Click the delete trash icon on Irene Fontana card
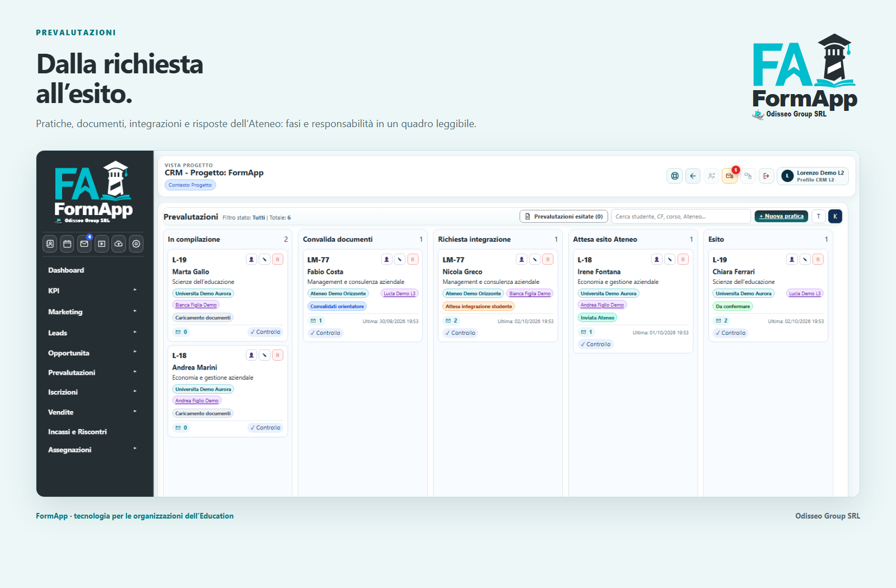The width and height of the screenshot is (896, 588). pos(683,259)
